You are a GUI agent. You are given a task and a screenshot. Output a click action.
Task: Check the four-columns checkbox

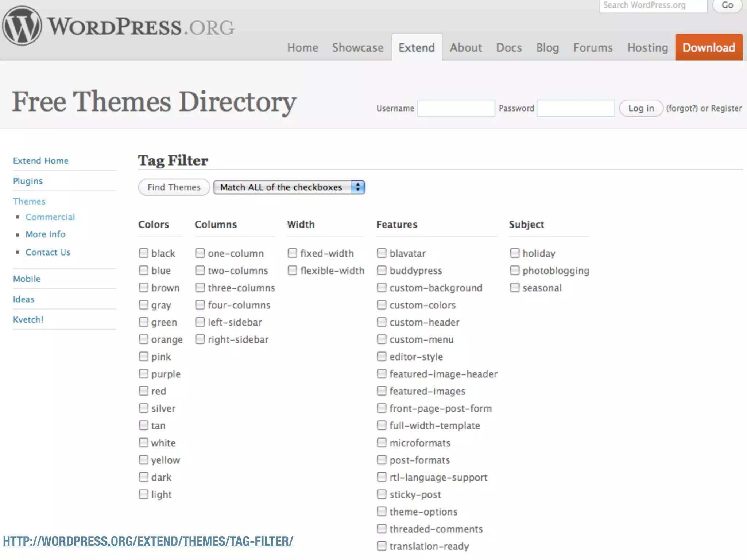tap(200, 304)
